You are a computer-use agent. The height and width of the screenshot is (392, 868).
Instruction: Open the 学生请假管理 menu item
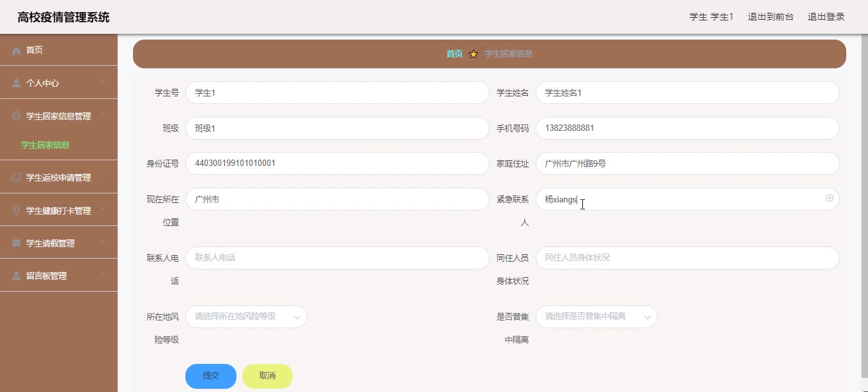[x=59, y=243]
